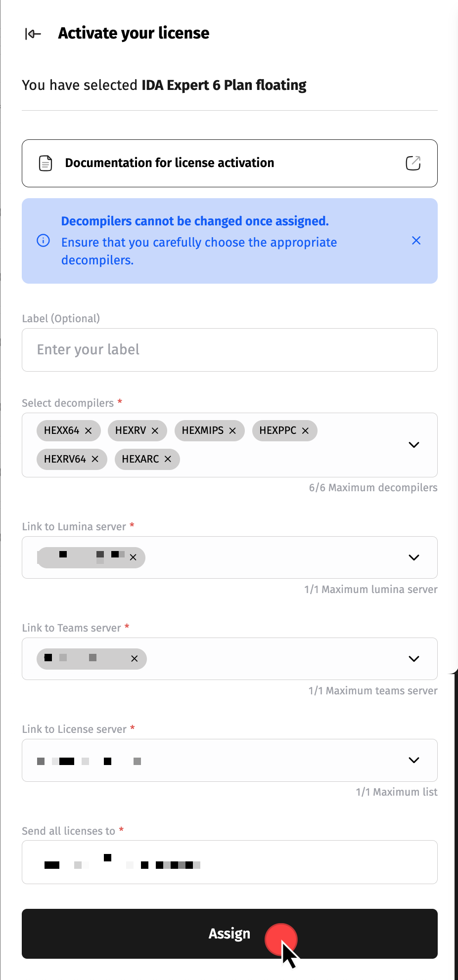
Task: Open Documentation for license activation
Action: pos(170,163)
